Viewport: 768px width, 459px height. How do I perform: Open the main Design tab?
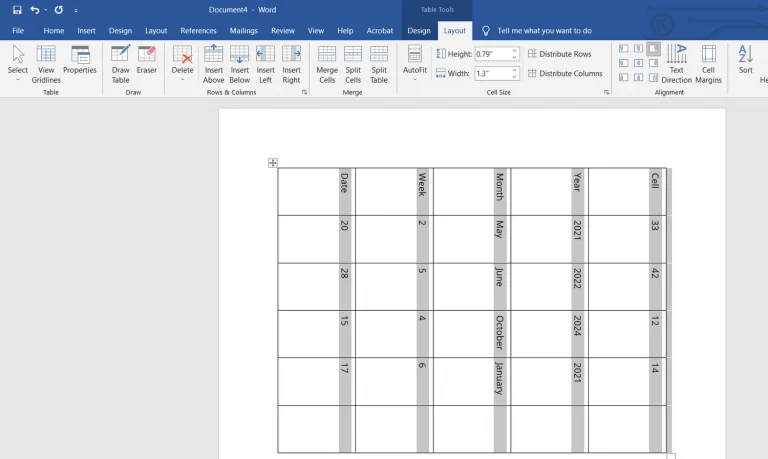pos(120,30)
